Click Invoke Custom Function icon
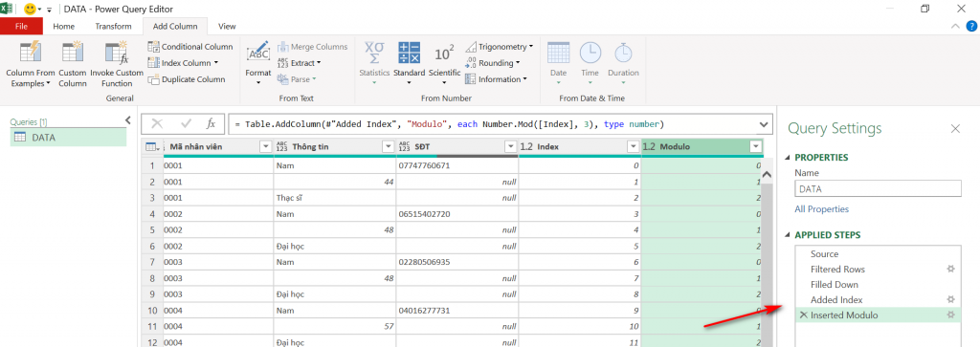 pyautogui.click(x=116, y=53)
